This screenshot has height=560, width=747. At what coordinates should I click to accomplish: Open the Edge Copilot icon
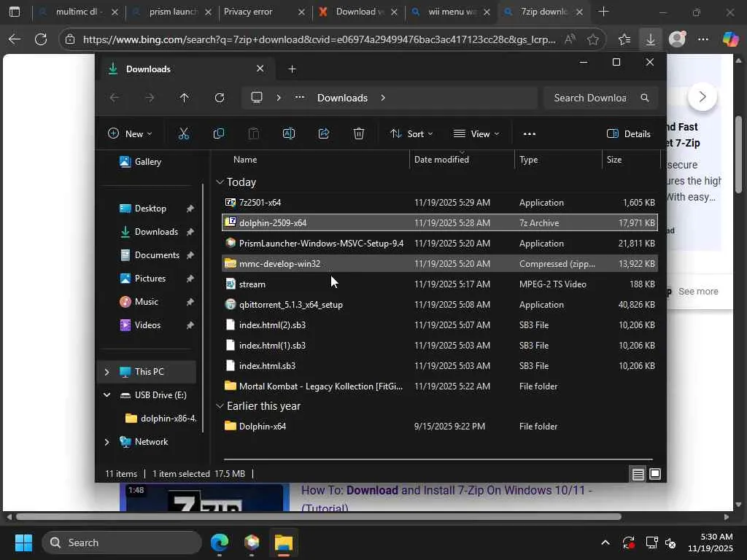(x=729, y=39)
